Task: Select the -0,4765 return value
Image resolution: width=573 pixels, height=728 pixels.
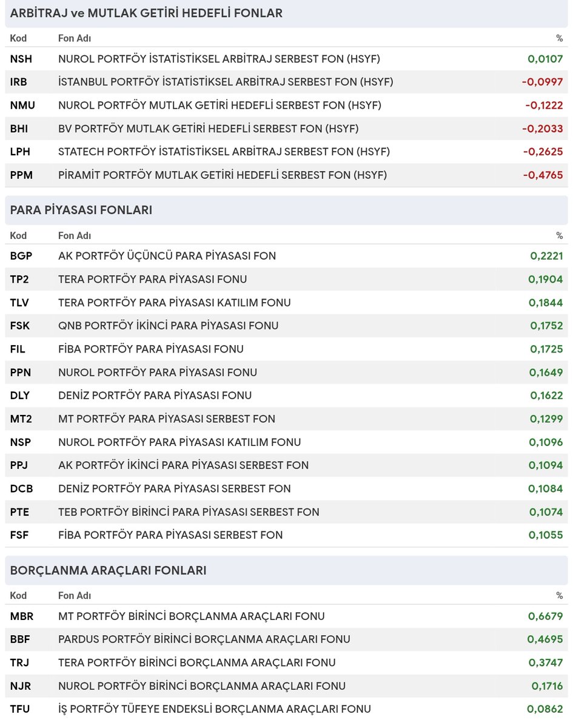Action: pyautogui.click(x=543, y=175)
